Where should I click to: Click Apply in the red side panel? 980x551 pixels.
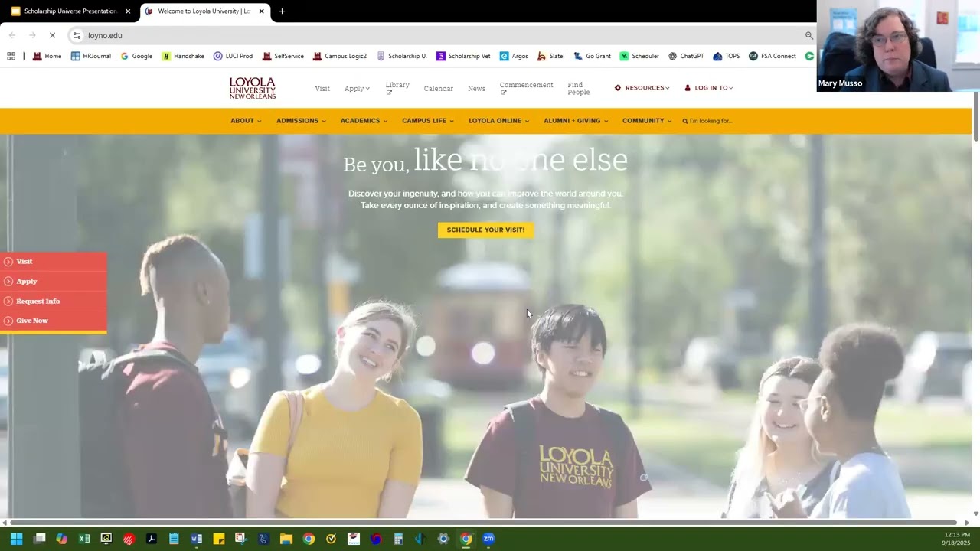click(x=53, y=282)
